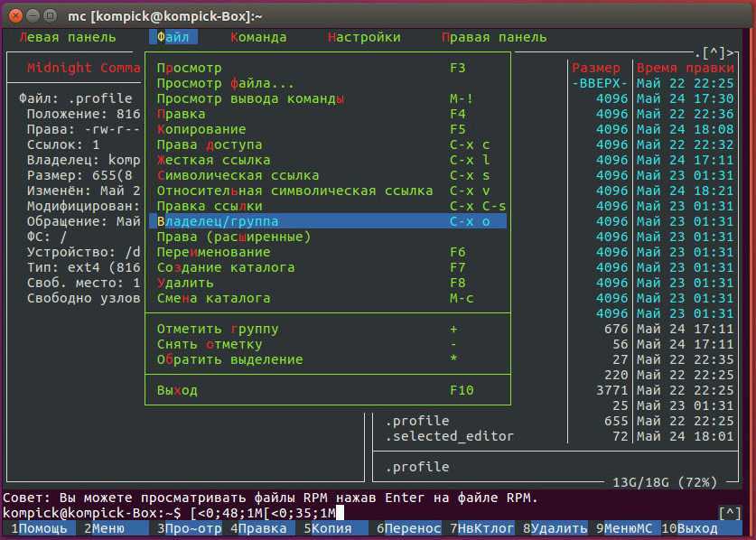The image size is (756, 540).
Task: Select Отметить группу in the menu
Action: 218,329
